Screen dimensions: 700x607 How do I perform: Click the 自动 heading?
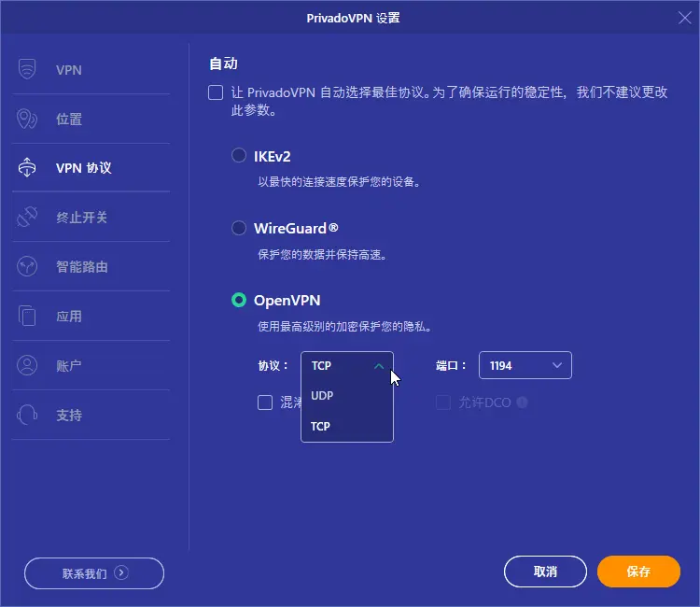tap(223, 64)
